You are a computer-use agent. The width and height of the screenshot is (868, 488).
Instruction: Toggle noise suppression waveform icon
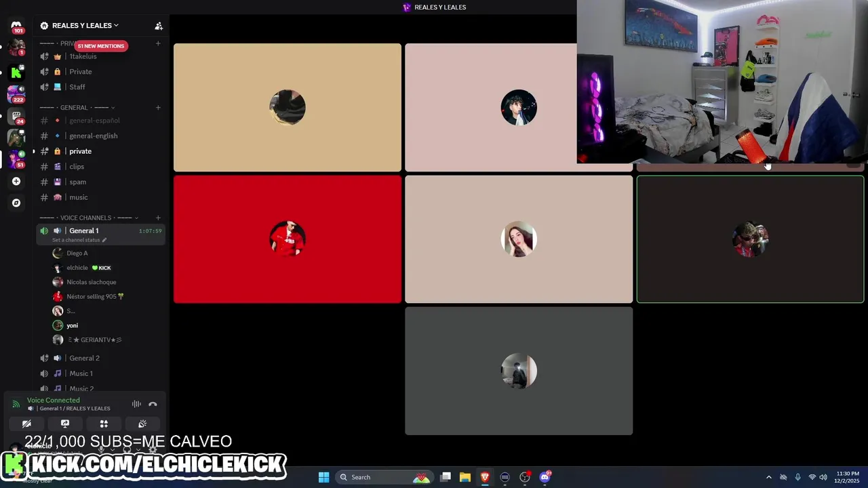pos(136,404)
